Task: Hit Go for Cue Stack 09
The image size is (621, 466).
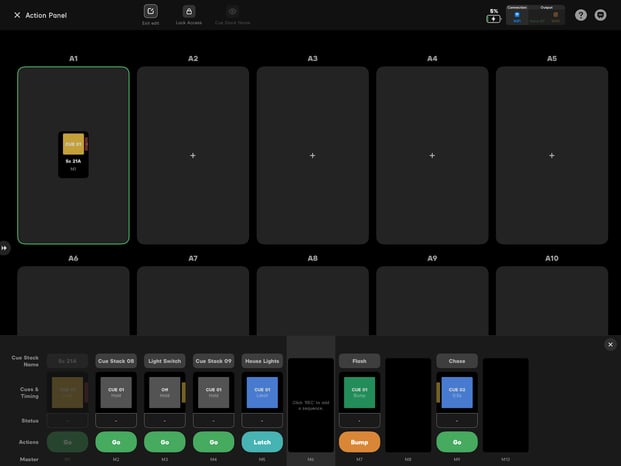Action: point(213,442)
